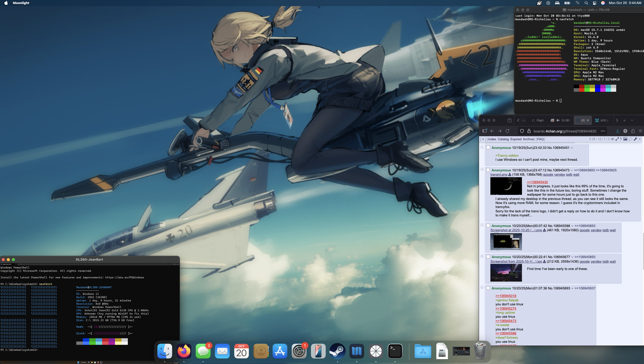This screenshot has width=644, height=364.
Task: Open the Catalog link
Action: tap(503, 139)
